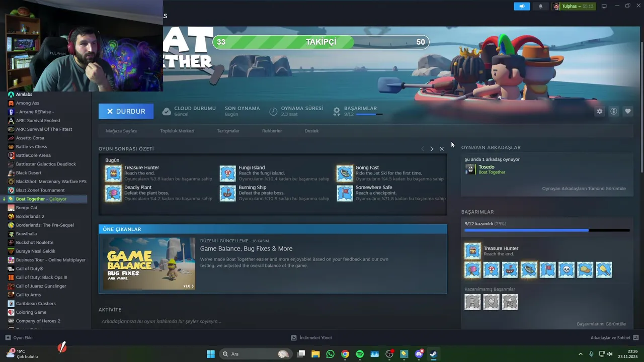
Task: Click the Steam announcements megaphone icon
Action: click(x=522, y=6)
